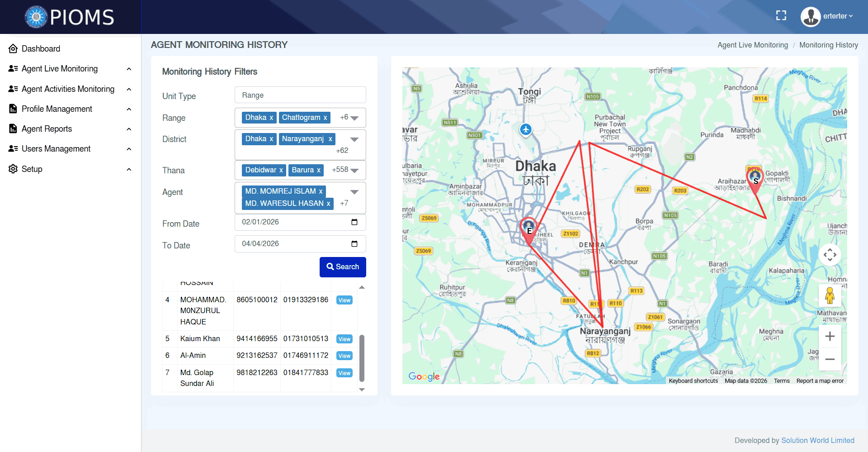Click the end marker labeled E
The width and height of the screenshot is (868, 452).
point(528,228)
